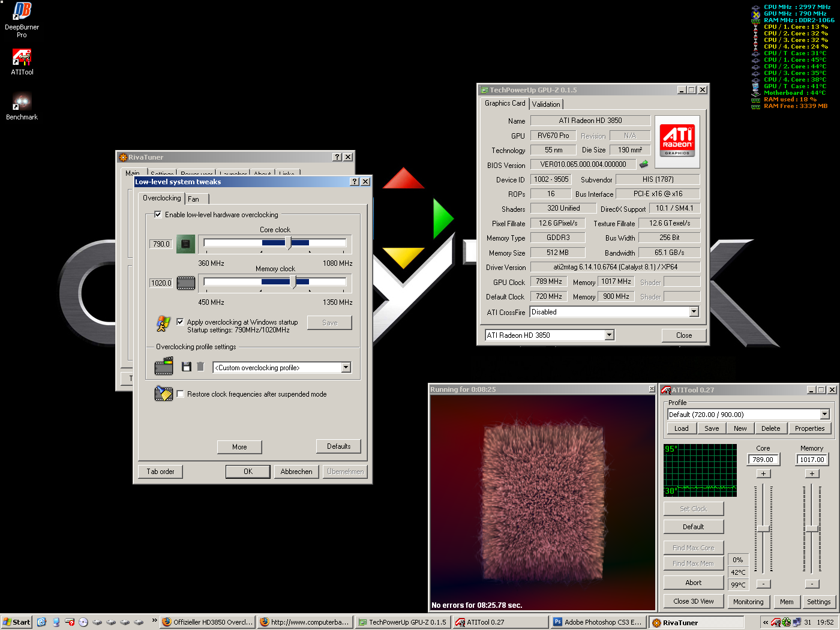Switch to the Fan tab in RivaTuner tweaks
The height and width of the screenshot is (630, 840).
click(x=196, y=199)
